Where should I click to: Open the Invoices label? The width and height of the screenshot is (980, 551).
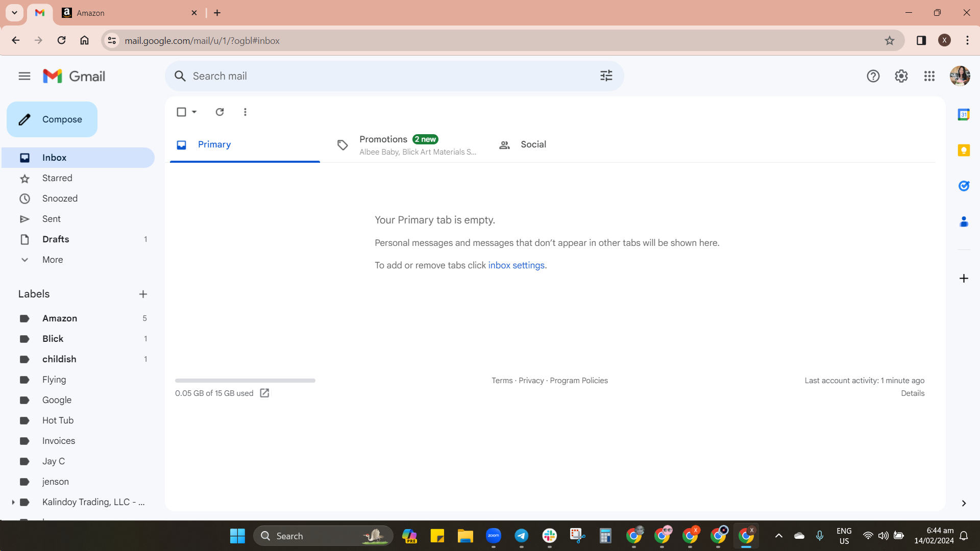(78, 441)
